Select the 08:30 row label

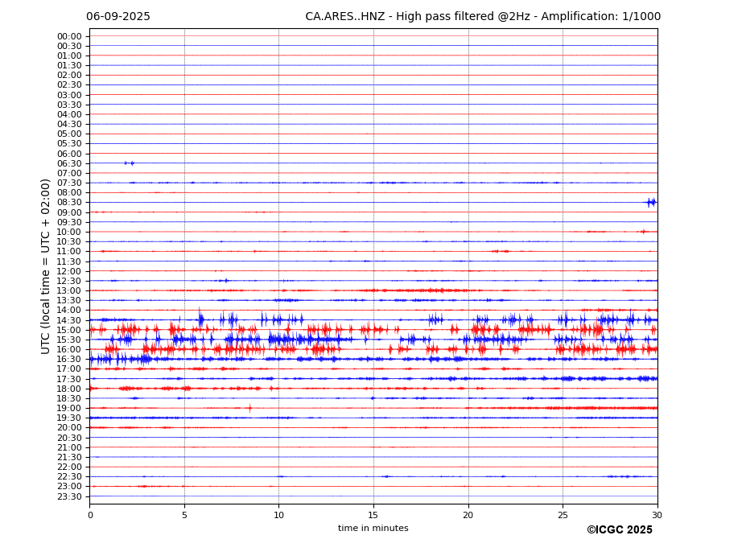click(x=69, y=203)
